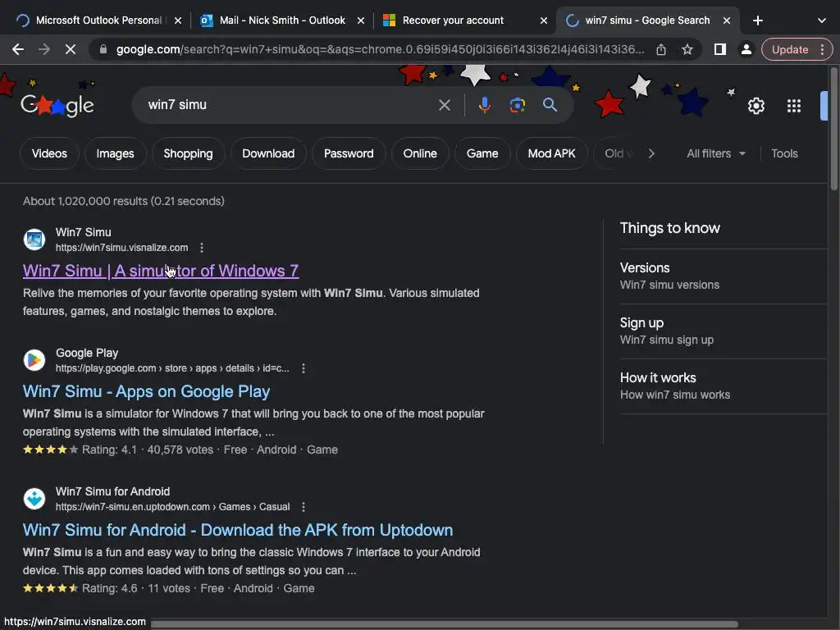Open the browser side panel

click(720, 50)
